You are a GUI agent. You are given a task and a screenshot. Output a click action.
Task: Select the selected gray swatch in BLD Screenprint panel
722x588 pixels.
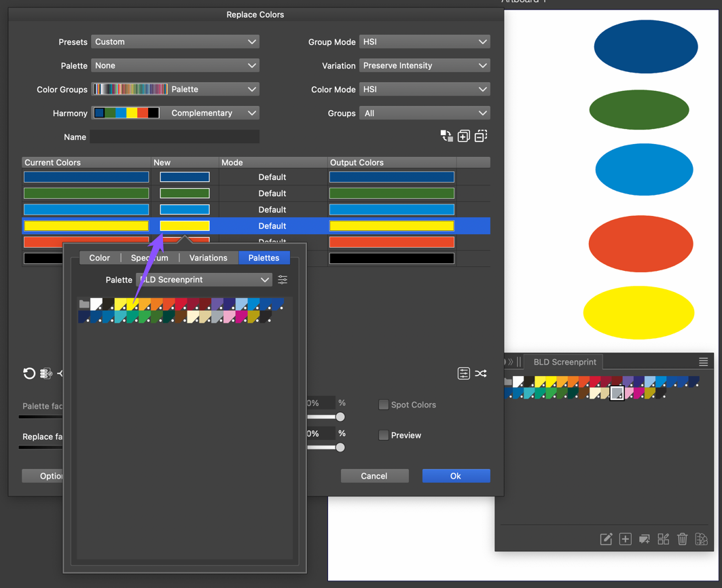click(617, 393)
